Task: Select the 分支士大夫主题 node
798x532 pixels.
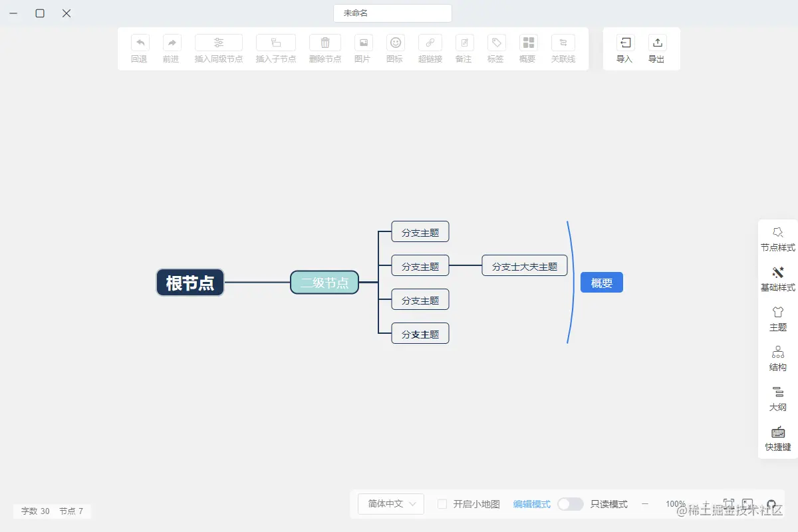Action: coord(525,266)
